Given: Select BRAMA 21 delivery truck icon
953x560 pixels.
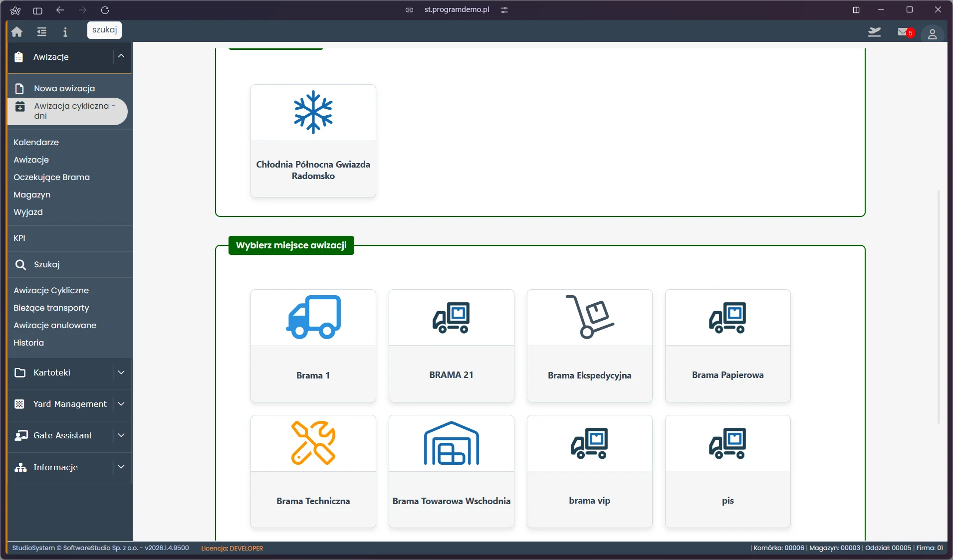Looking at the screenshot, I should point(452,317).
